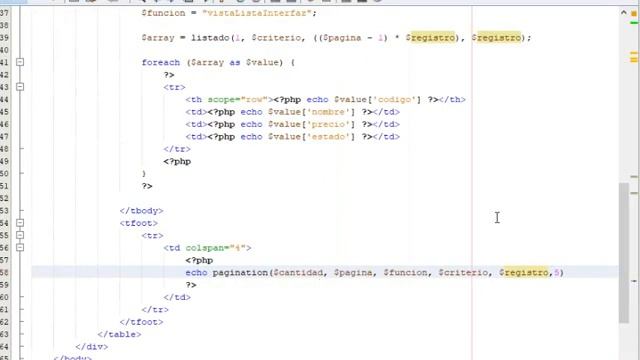Click the colspan="4" attribute

coord(216,248)
